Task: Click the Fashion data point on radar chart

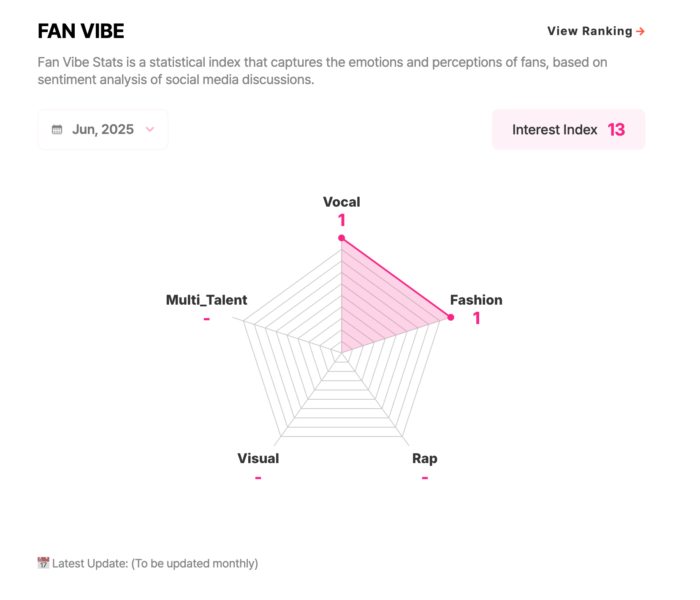Action: click(x=450, y=317)
